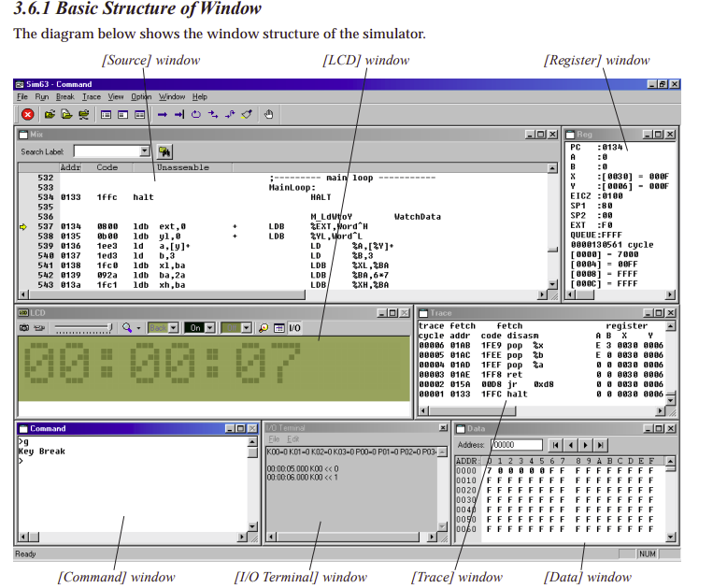
Task: Open Edit menu in I/O Terminal
Action: 292,439
